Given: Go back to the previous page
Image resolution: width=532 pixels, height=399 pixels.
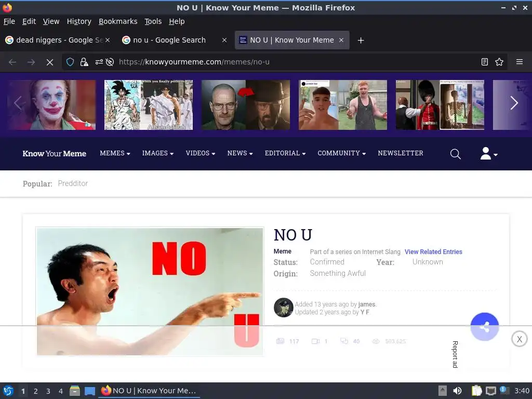Looking at the screenshot, I should 12,62.
